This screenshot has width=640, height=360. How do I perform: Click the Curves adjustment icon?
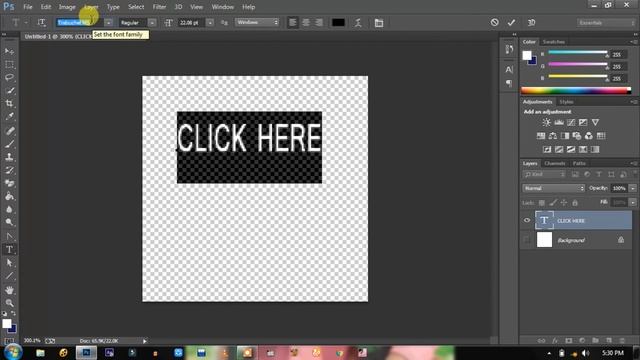[571, 122]
